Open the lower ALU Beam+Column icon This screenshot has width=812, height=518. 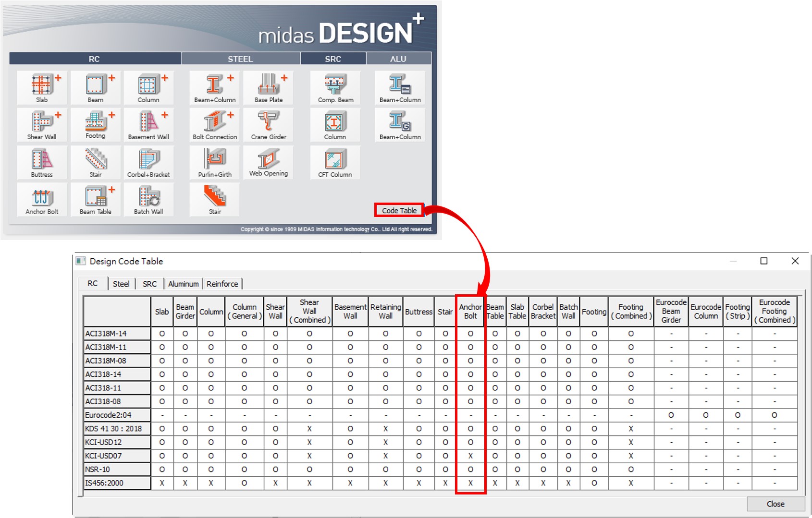(400, 125)
